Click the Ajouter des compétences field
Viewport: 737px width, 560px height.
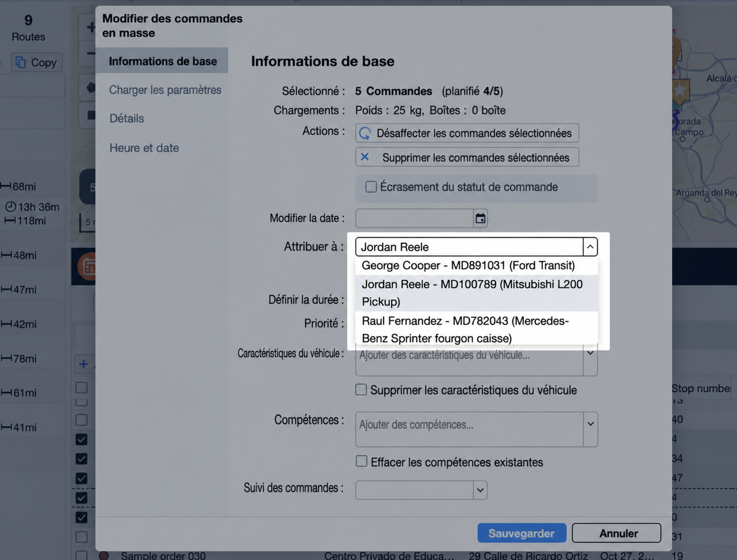[x=469, y=429]
